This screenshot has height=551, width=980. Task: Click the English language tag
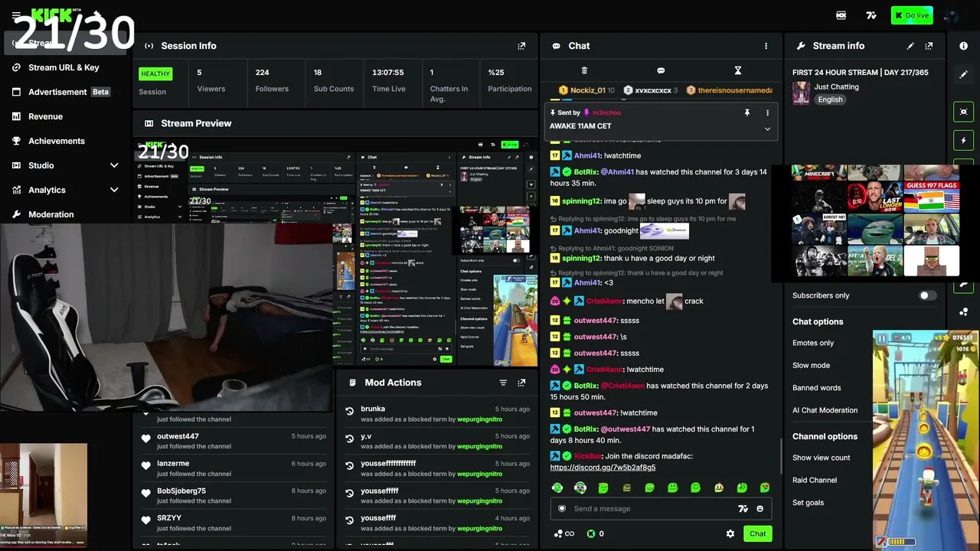pos(830,99)
